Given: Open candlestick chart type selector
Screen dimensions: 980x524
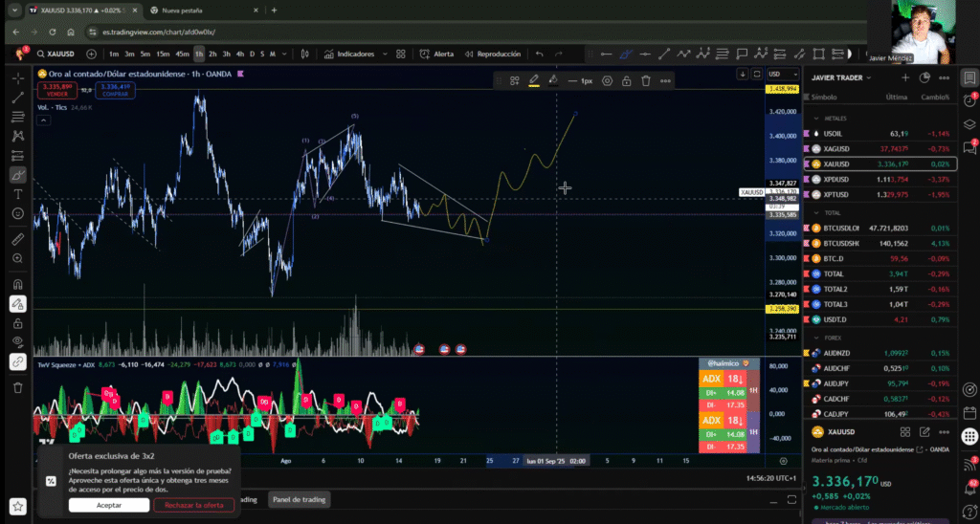Looking at the screenshot, I should (x=305, y=55).
